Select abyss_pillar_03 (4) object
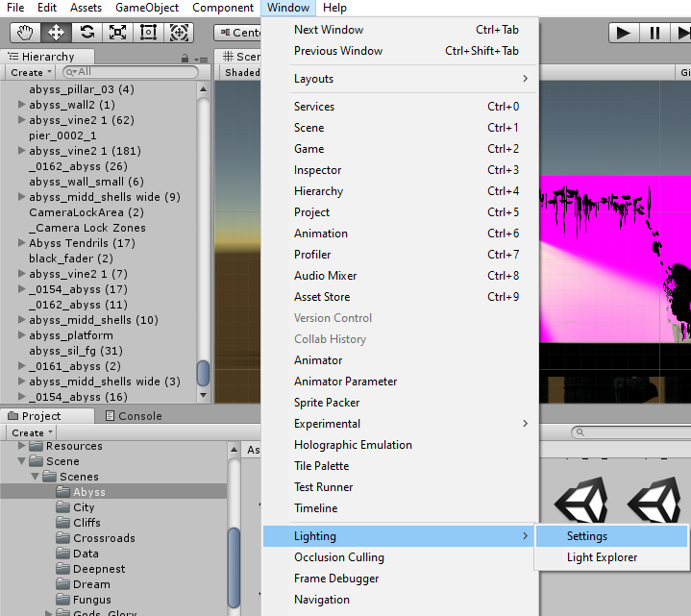The width and height of the screenshot is (691, 616). pyautogui.click(x=82, y=89)
